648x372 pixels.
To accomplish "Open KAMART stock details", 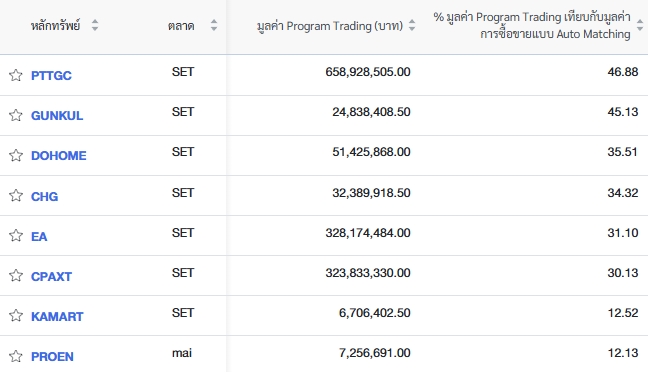I will click(x=57, y=317).
